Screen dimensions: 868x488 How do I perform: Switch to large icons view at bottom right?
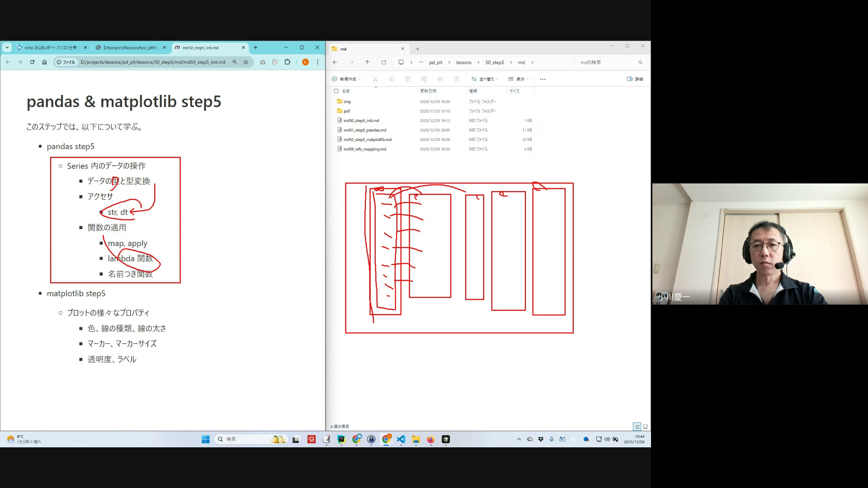645,427
